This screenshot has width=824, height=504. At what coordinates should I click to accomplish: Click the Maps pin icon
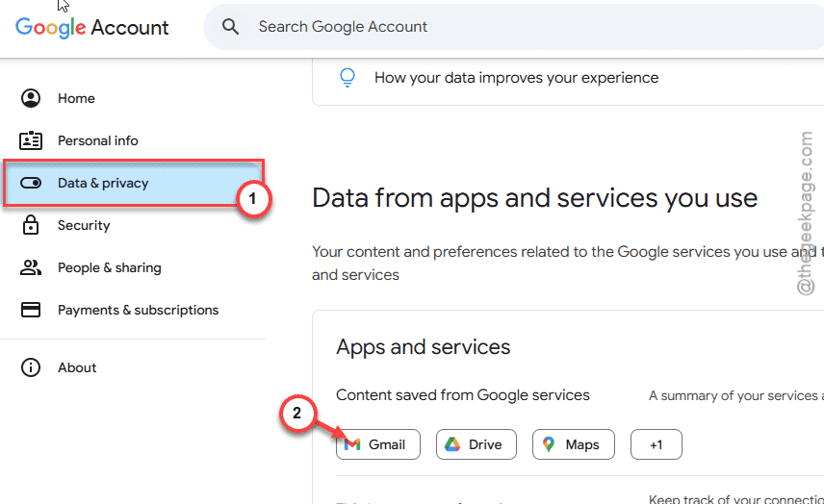549,444
